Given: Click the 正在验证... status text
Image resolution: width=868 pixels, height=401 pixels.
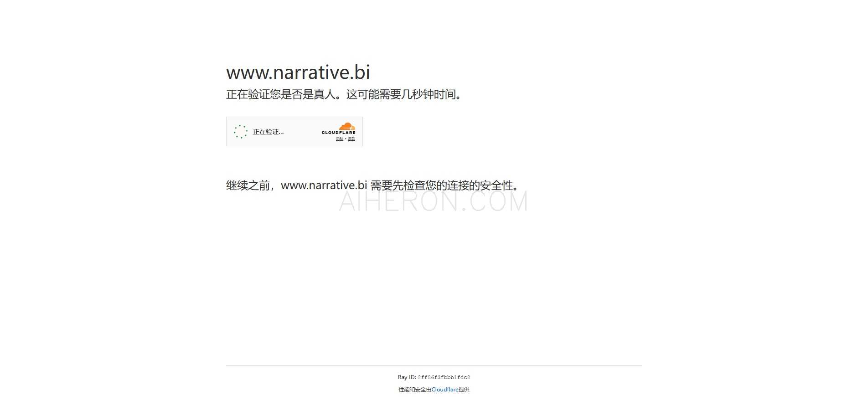Looking at the screenshot, I should (268, 132).
